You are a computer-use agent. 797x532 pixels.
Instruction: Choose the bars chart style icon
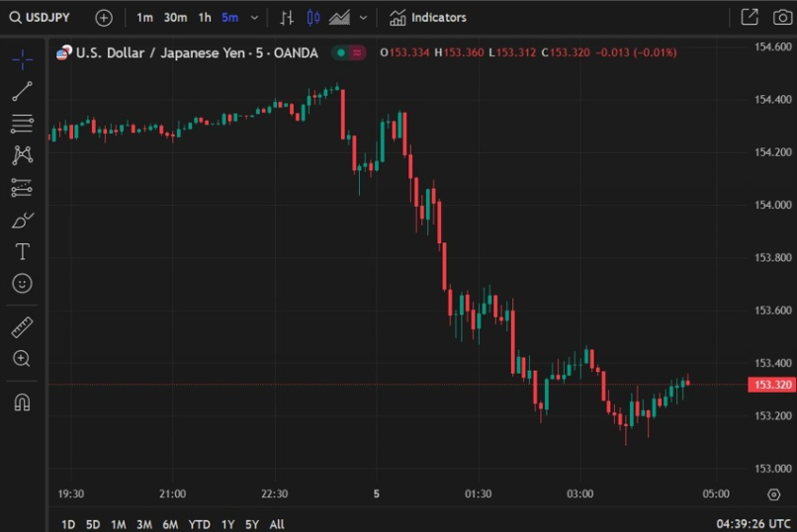287,18
